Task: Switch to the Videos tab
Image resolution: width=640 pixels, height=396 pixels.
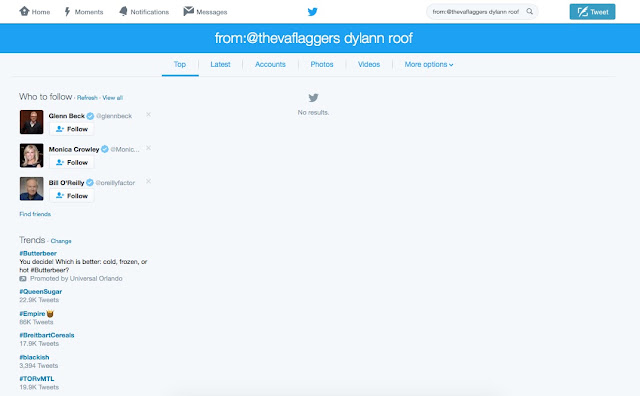Action: coord(369,65)
